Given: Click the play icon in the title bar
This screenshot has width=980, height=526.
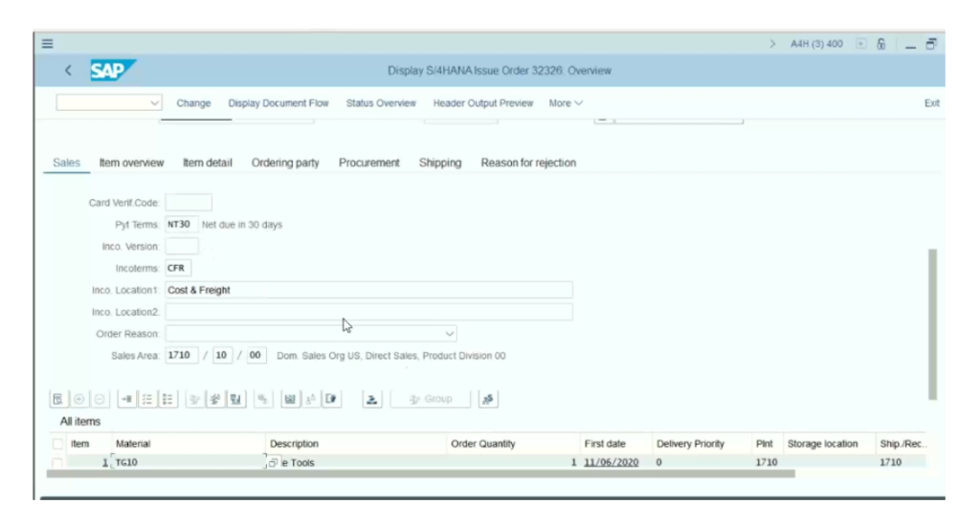Looking at the screenshot, I should 861,44.
